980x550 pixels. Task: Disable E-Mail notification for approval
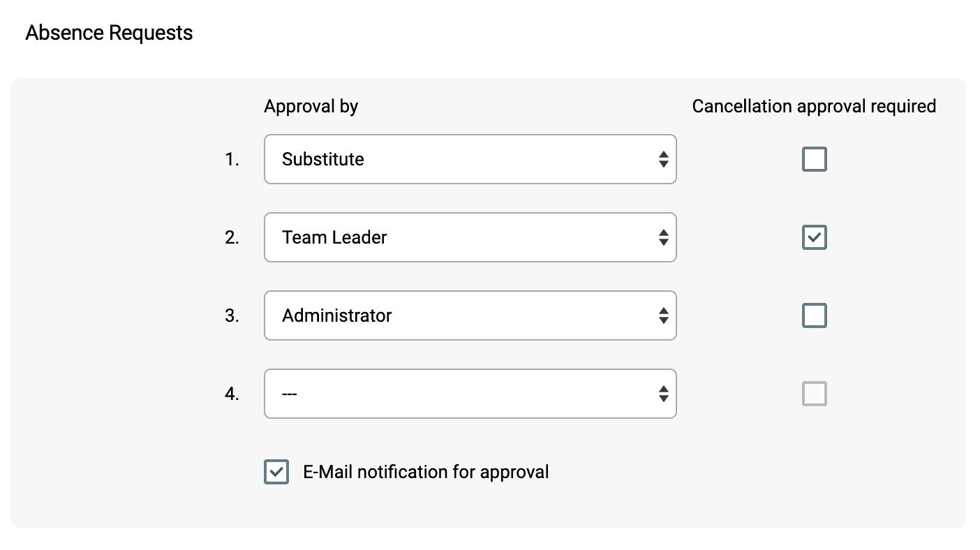[276, 472]
